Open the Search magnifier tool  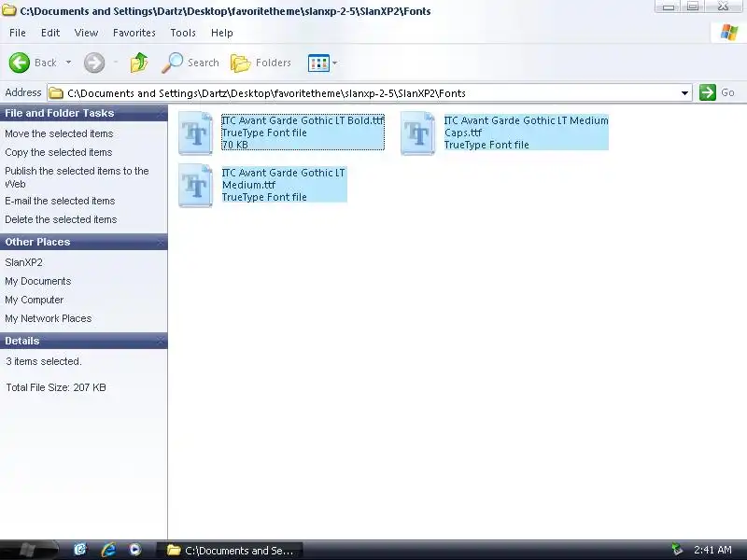click(x=190, y=63)
